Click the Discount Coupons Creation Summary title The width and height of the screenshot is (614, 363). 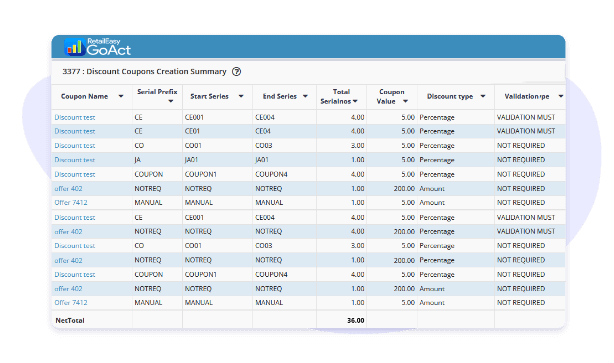[156, 71]
